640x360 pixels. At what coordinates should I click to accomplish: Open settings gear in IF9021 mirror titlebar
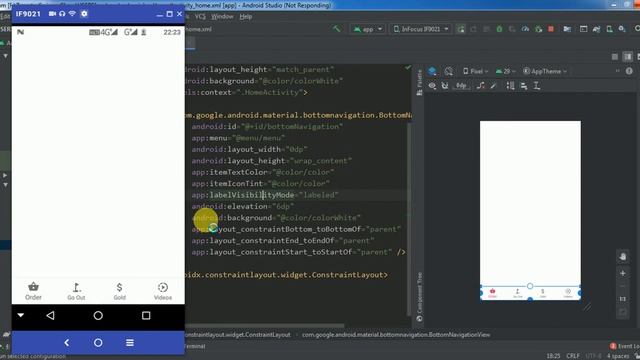(x=84, y=13)
